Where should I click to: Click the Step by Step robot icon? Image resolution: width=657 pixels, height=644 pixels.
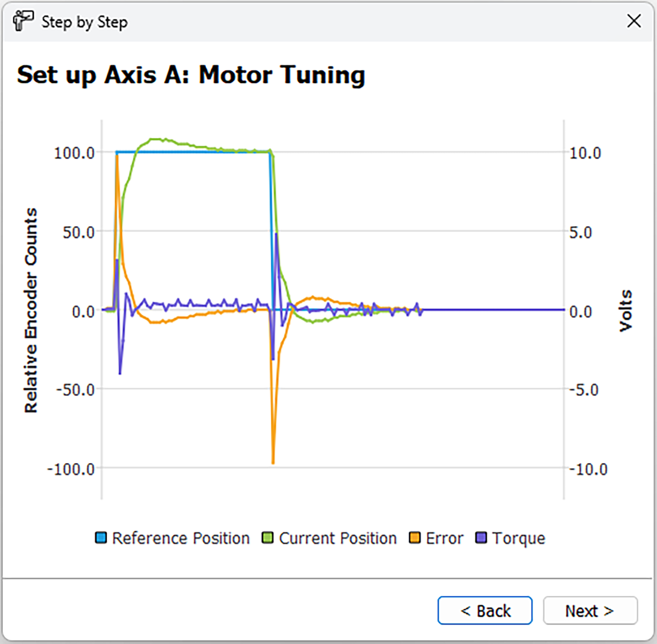22,21
